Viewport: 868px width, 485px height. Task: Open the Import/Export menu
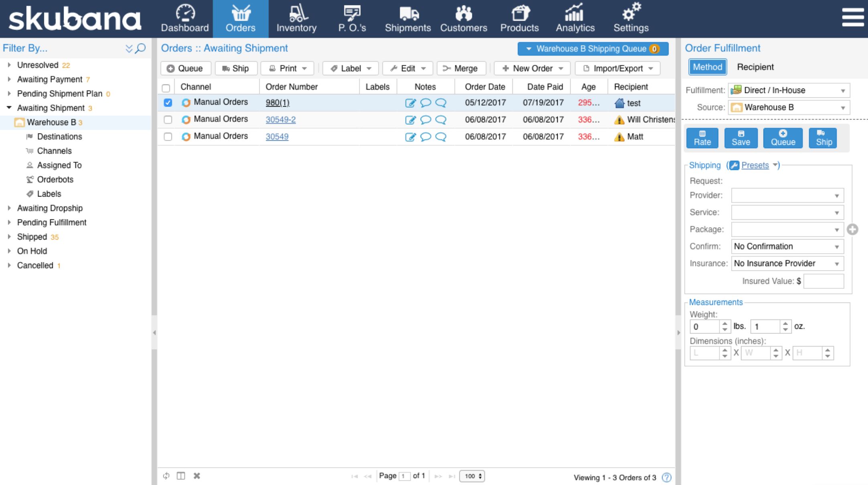[617, 68]
